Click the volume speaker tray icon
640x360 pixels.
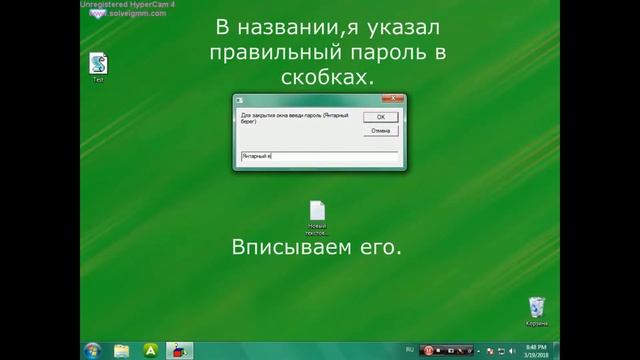[x=512, y=351]
